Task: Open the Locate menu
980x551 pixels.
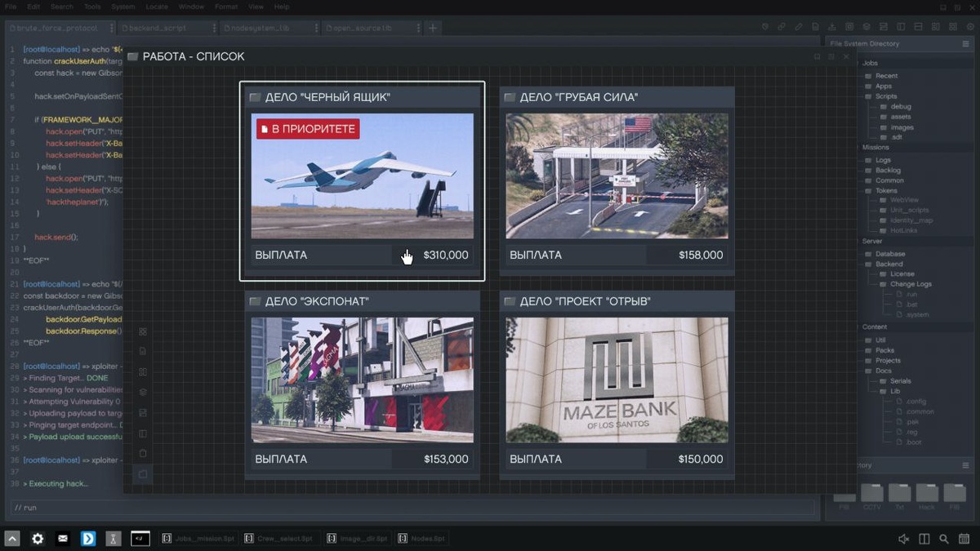Action: pos(157,7)
